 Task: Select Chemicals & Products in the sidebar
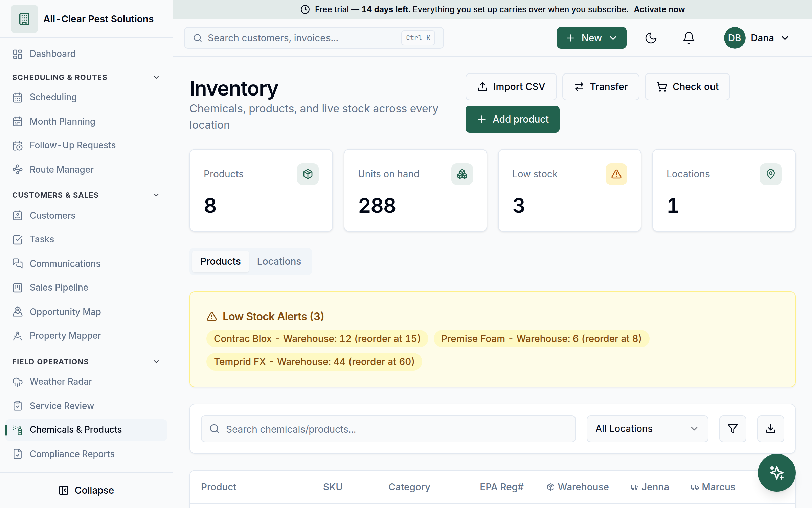pyautogui.click(x=86, y=430)
